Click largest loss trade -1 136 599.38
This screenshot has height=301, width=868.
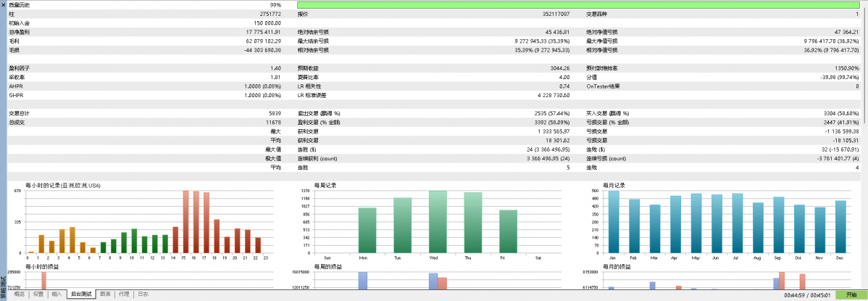pos(842,131)
